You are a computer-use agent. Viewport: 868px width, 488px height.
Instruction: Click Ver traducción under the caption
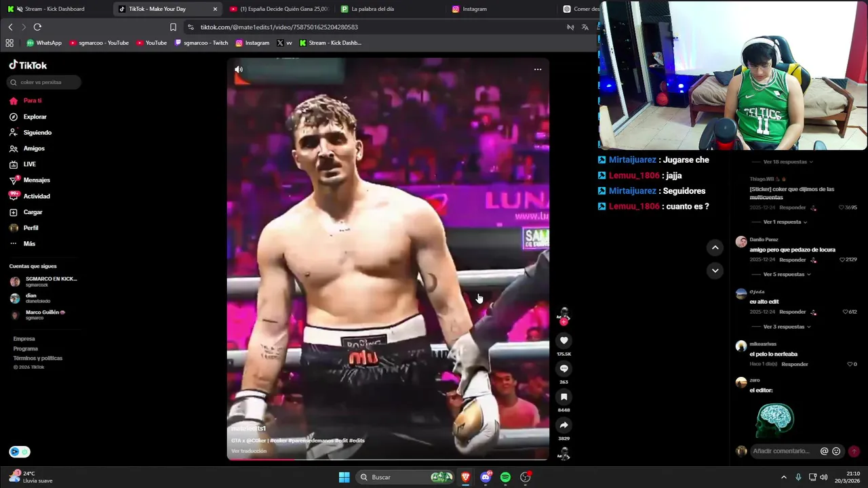point(249,451)
